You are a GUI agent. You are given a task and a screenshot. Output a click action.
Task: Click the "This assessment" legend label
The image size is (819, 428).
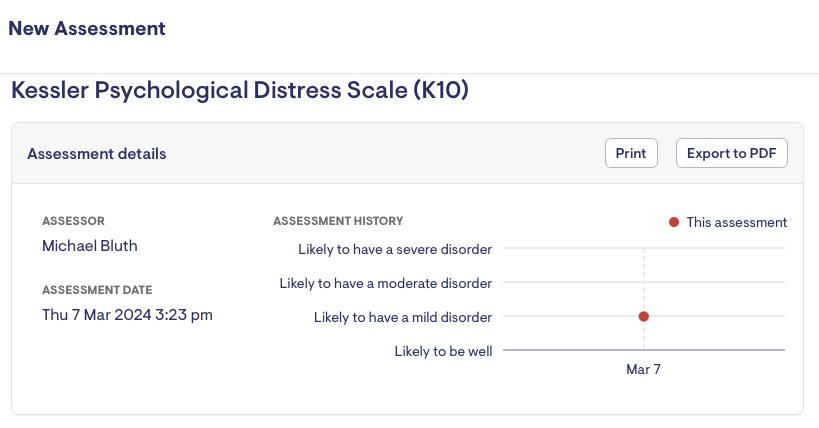point(736,222)
